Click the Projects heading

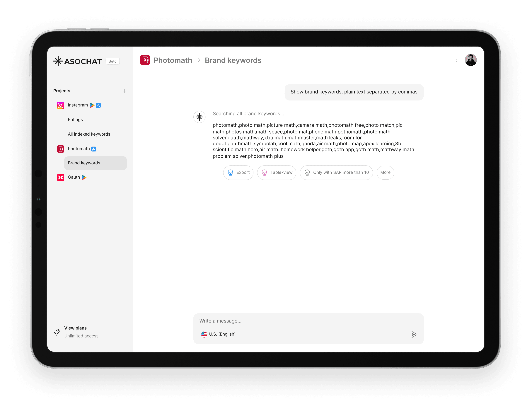(62, 91)
